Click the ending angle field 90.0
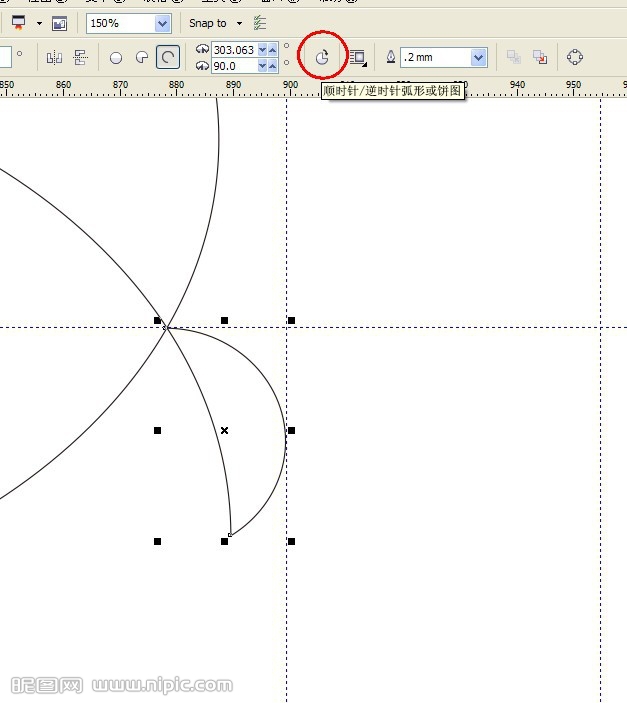 (234, 66)
